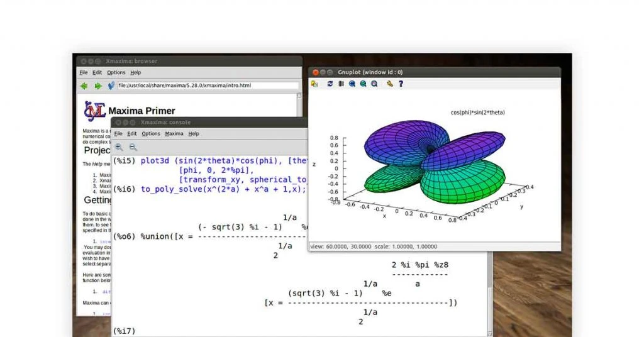Click the "(%i5)" input prompt
644x337 pixels.
[x=125, y=161]
